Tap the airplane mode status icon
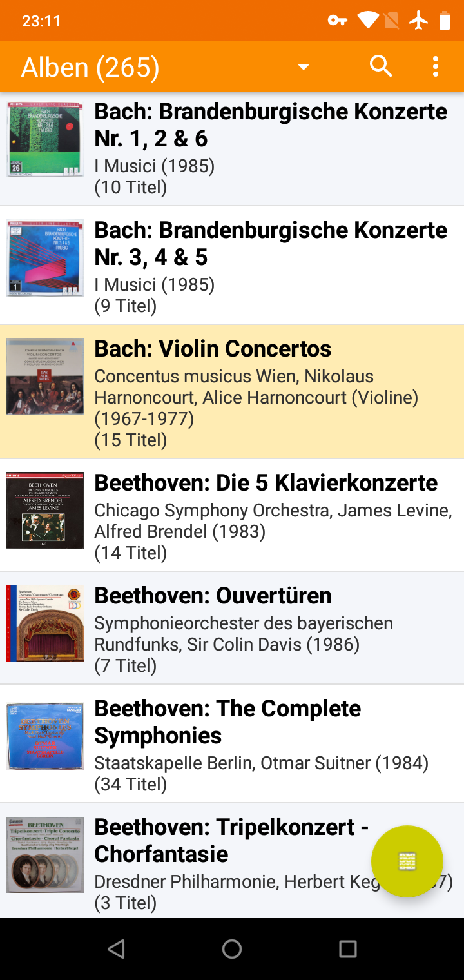The image size is (464, 980). tap(419, 21)
